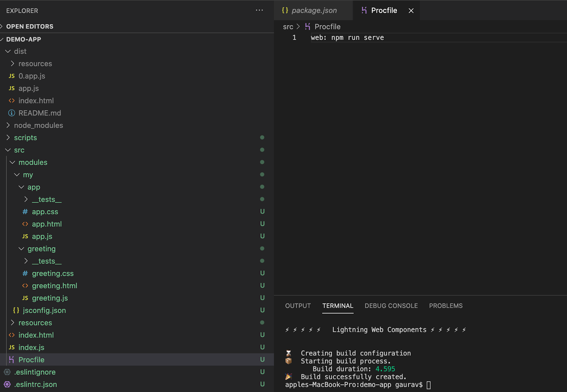Click the HTML icon beside index.html in src

(x=11, y=335)
